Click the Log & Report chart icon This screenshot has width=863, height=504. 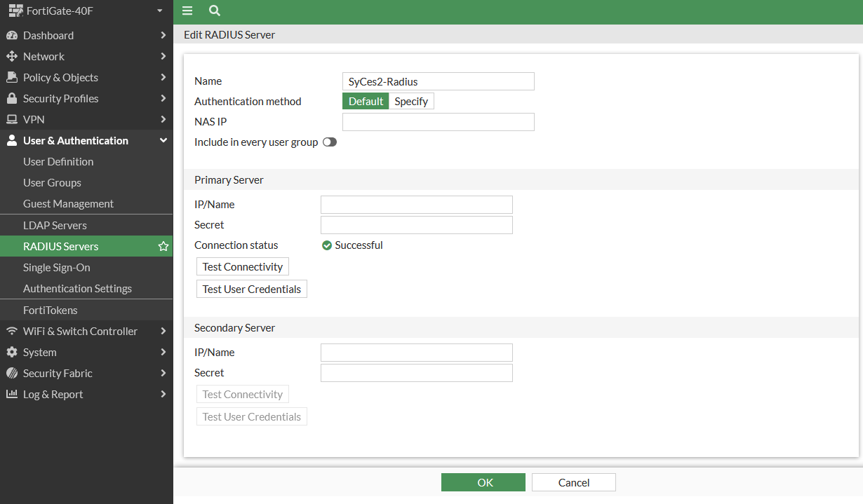point(11,394)
